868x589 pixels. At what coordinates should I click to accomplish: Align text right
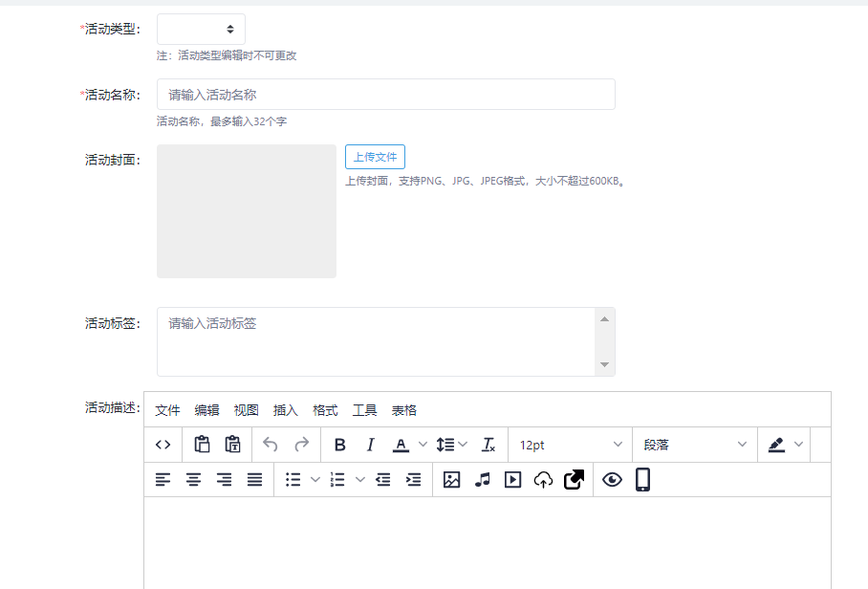225,479
